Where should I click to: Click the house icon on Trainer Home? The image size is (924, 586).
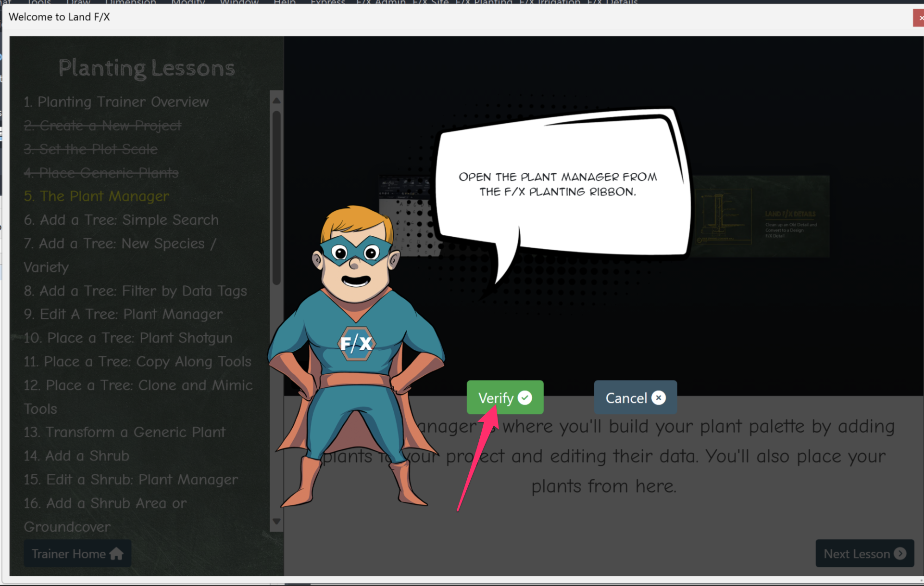116,553
